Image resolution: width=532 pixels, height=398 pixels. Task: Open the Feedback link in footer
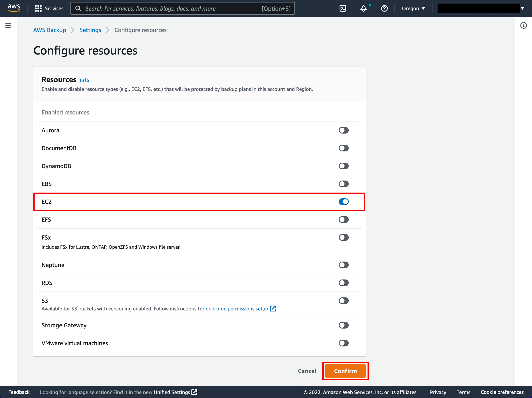(19, 392)
